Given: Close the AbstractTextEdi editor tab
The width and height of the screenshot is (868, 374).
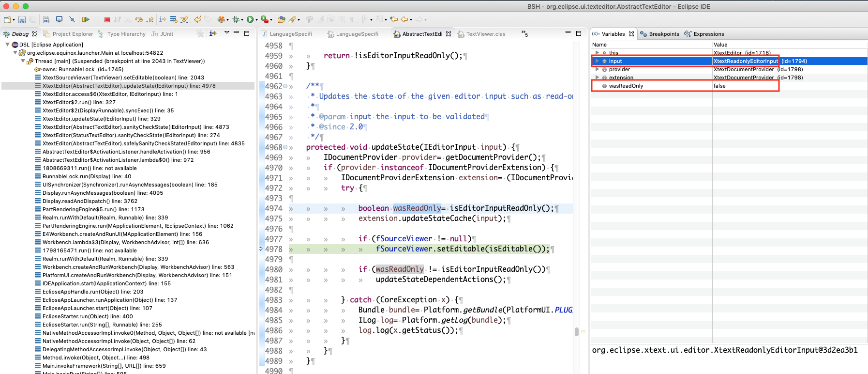Looking at the screenshot, I should click(449, 34).
